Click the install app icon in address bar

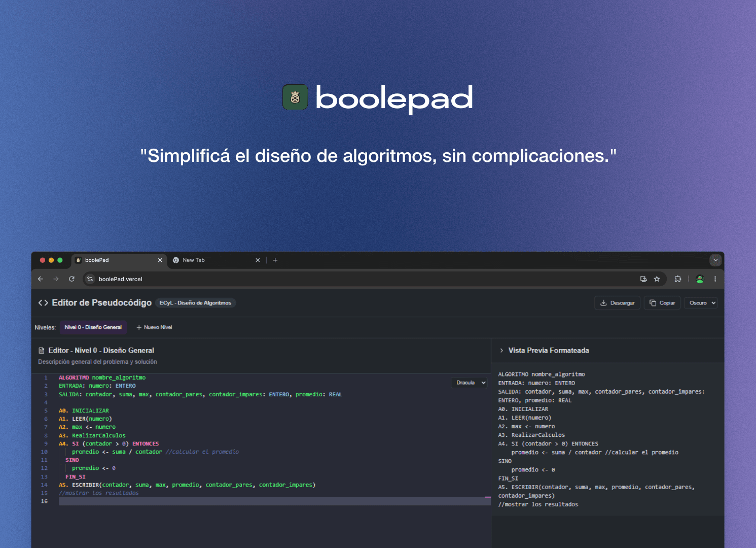click(x=643, y=279)
